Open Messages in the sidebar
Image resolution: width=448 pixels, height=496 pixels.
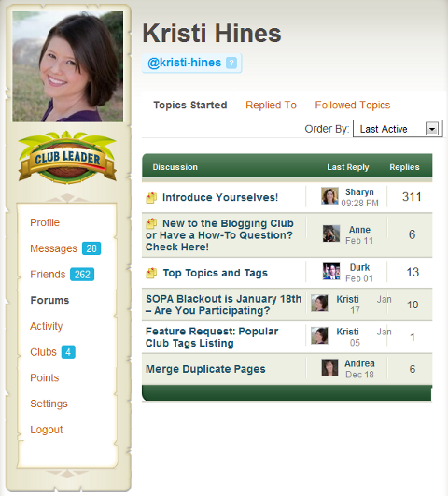pyautogui.click(x=53, y=248)
